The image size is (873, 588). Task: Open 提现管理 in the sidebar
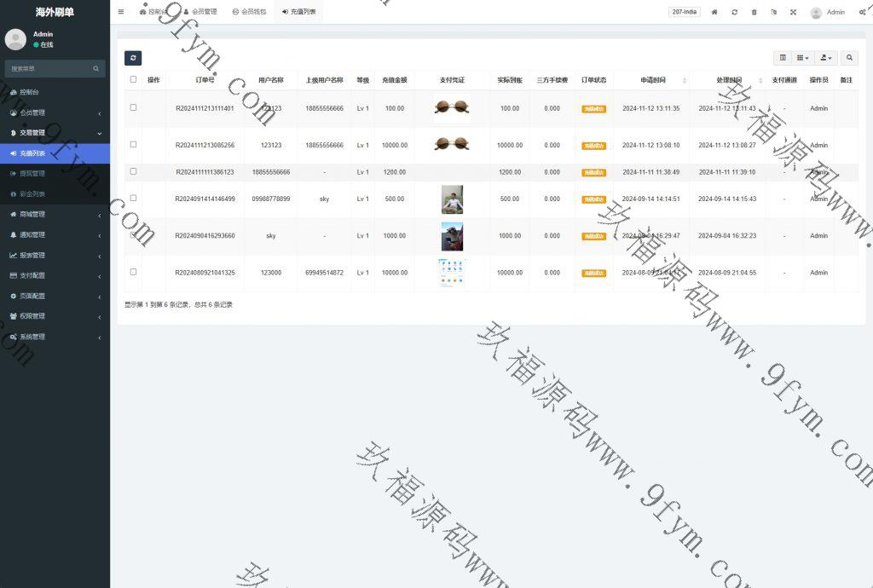point(55,174)
